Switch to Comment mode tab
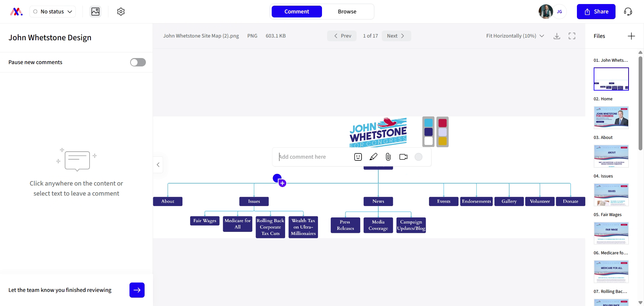This screenshot has width=644, height=306. tap(297, 12)
